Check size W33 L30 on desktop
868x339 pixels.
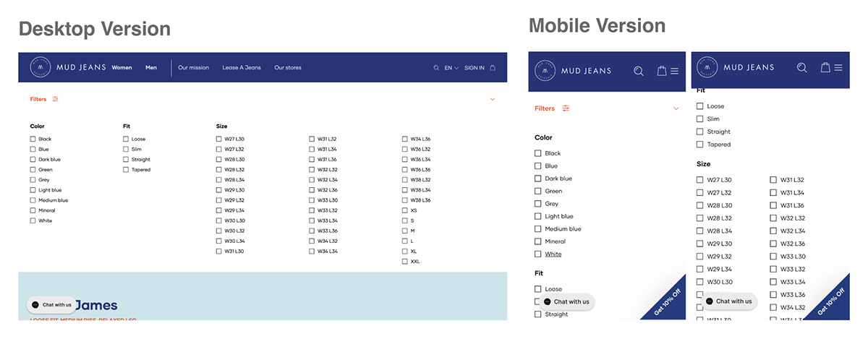pos(312,200)
